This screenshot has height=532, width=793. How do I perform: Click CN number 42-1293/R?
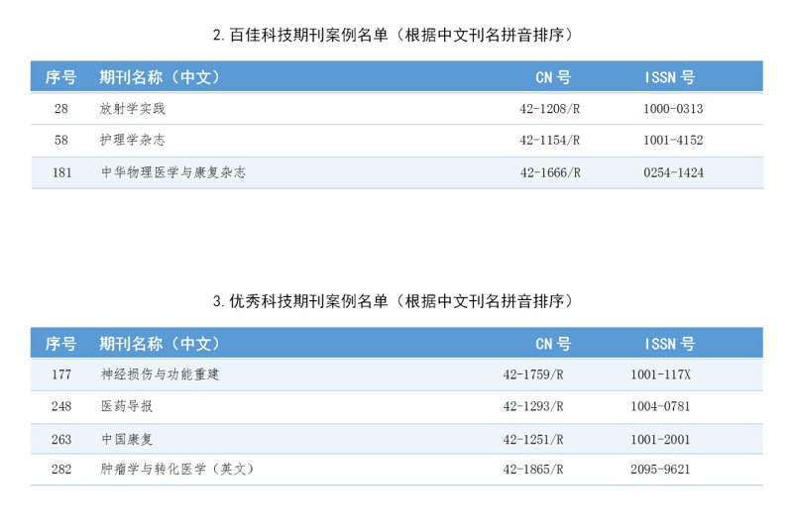pyautogui.click(x=533, y=406)
